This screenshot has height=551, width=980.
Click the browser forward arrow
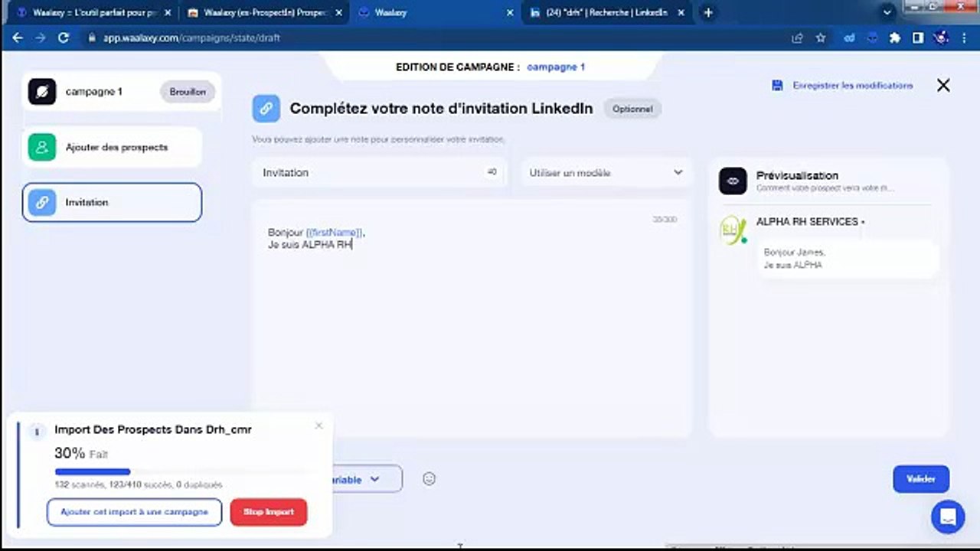click(x=41, y=37)
